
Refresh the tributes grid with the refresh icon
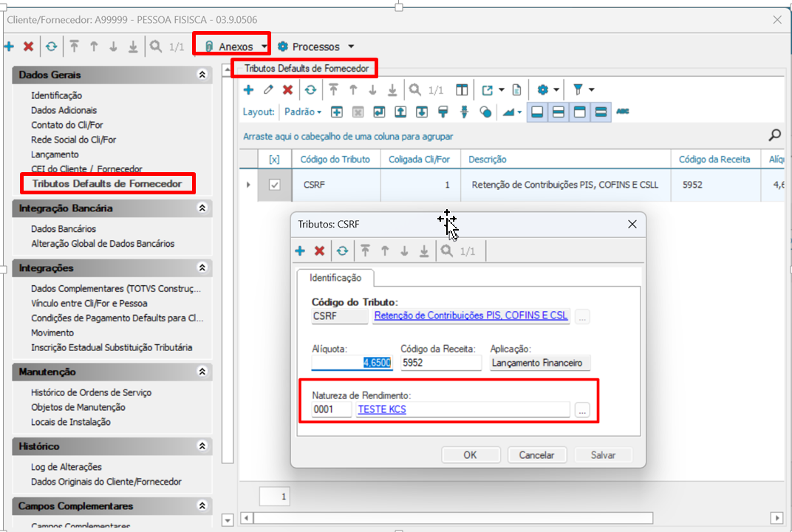(x=310, y=89)
